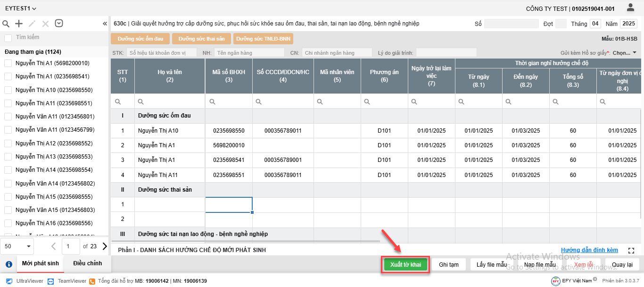The image size is (644, 287).
Task: Click search icon in Số CCCD/ĐDCN/HC filter
Action: coord(259,101)
